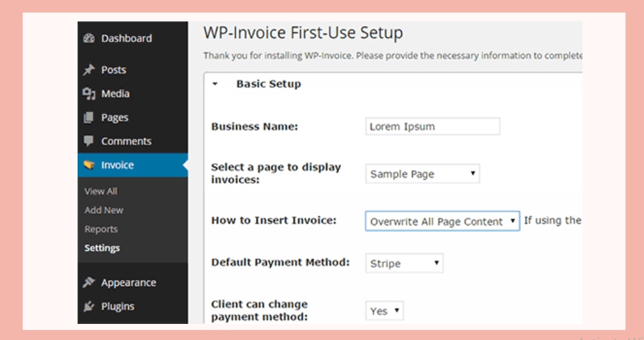Screen dimensions: 644x340
Task: Open the Overwrite All Page Content dropdown
Action: [442, 222]
